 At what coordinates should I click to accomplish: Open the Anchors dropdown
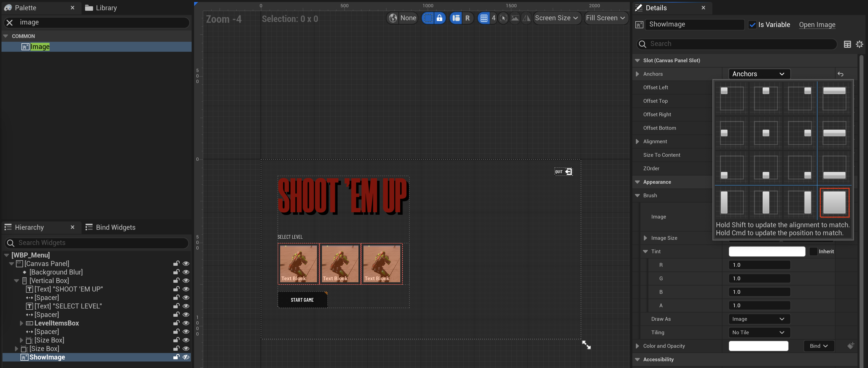[x=759, y=74]
